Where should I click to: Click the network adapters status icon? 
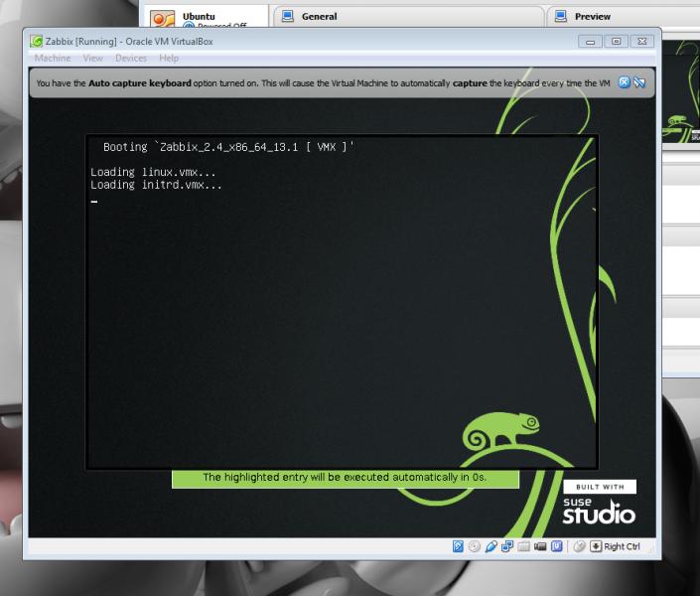[x=507, y=546]
